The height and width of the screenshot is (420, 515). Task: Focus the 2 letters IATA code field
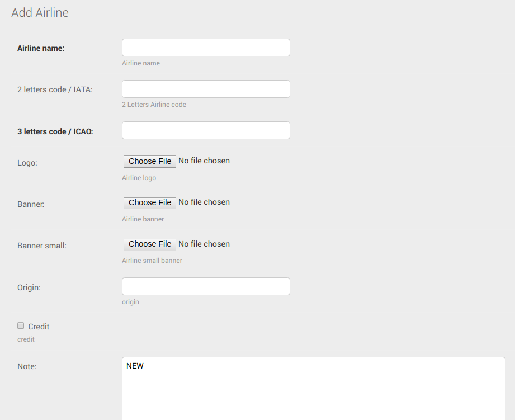tap(206, 89)
